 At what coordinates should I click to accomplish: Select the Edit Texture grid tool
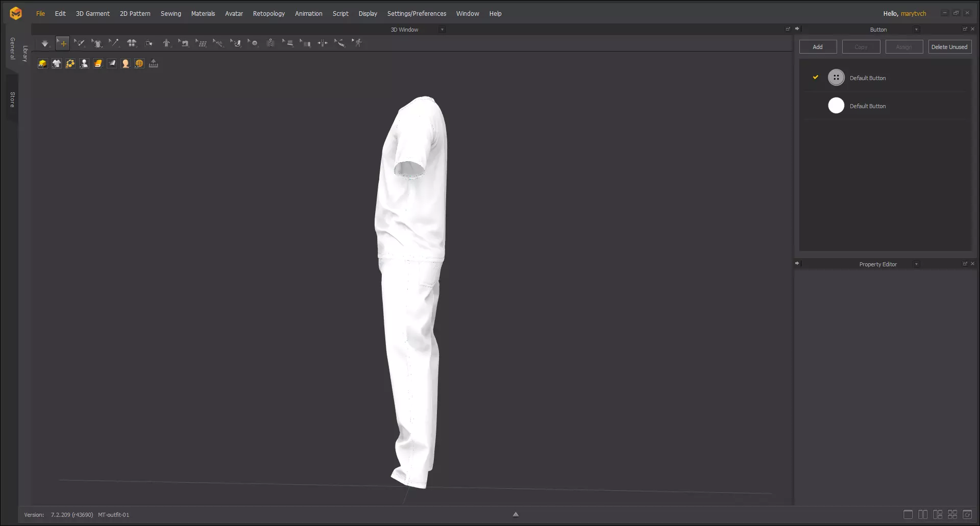click(x=202, y=43)
